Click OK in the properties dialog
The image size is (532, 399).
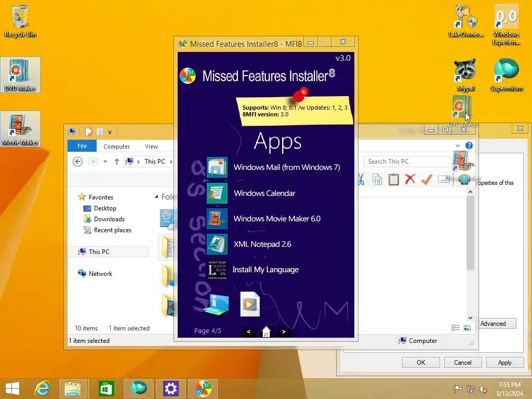tap(421, 362)
